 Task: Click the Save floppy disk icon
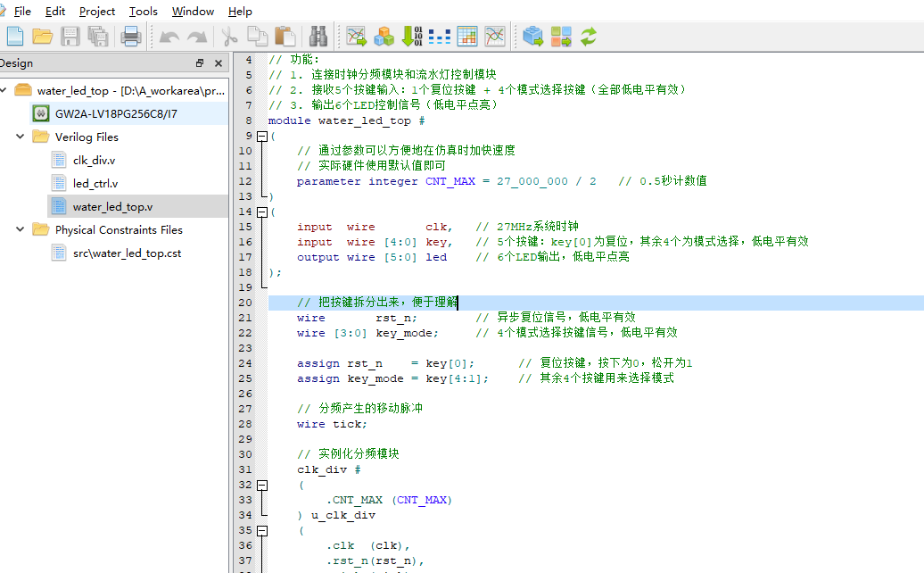(70, 37)
